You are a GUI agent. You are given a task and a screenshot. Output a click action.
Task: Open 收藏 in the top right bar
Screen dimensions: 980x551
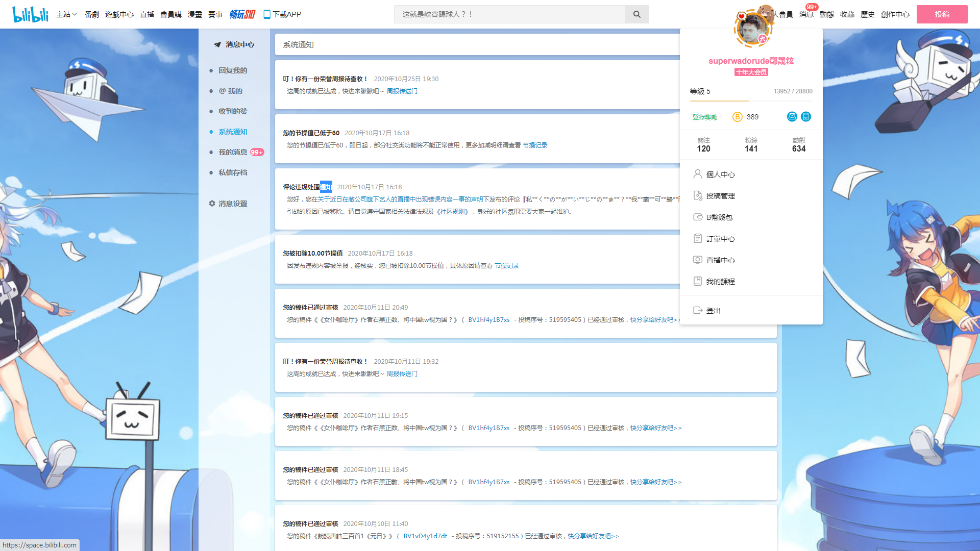coord(847,14)
